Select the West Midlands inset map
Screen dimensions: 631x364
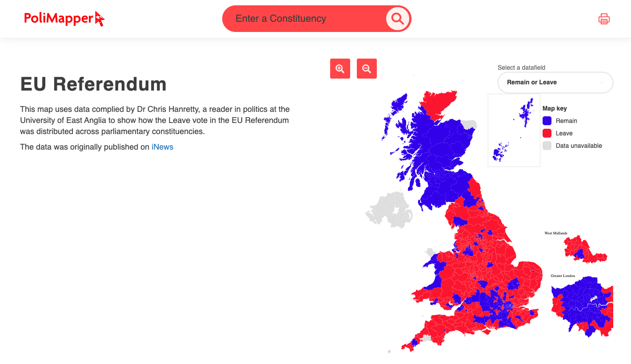(578, 249)
